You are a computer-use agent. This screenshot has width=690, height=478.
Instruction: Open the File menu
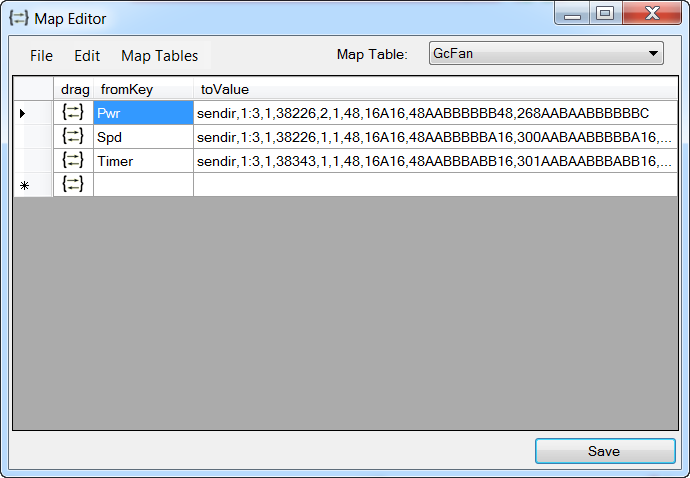click(x=41, y=56)
